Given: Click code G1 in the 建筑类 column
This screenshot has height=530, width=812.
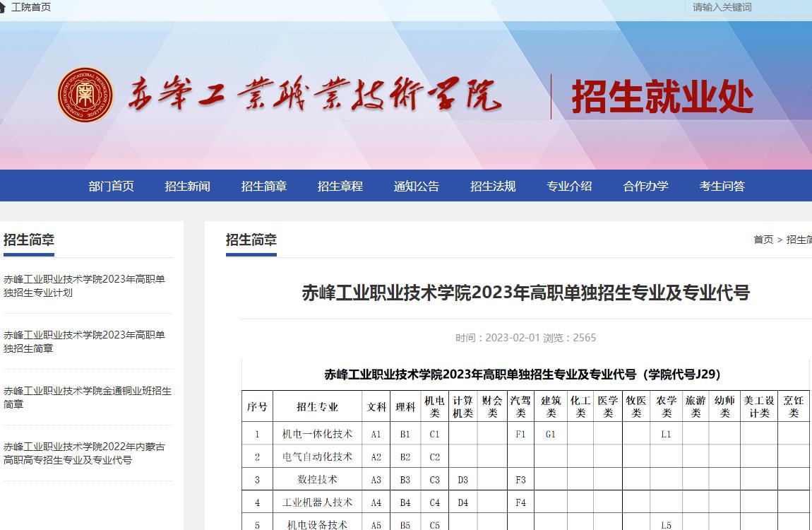Looking at the screenshot, I should click(551, 434).
